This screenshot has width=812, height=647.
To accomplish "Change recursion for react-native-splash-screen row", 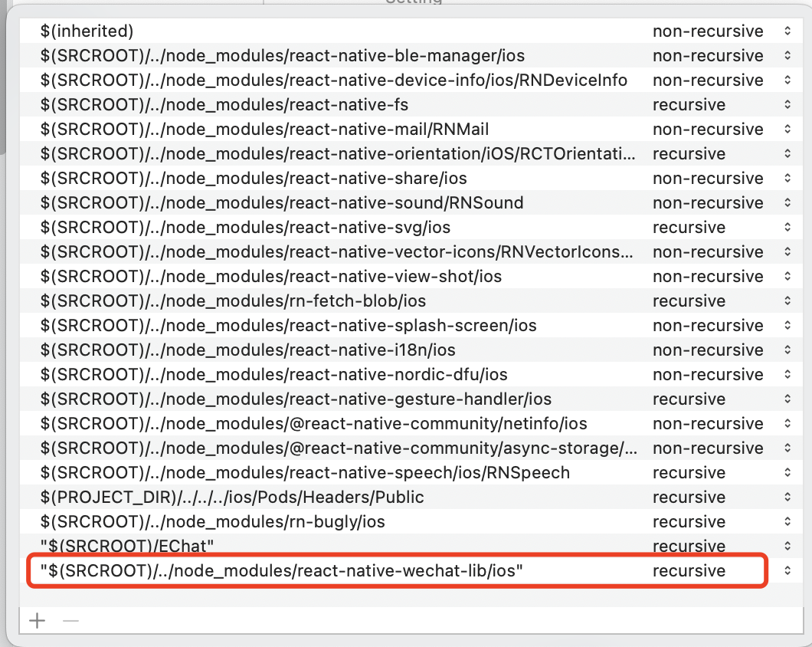I will (787, 326).
